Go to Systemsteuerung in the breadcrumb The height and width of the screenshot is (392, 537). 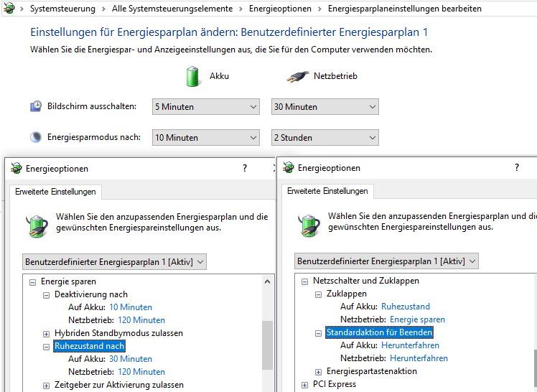(x=62, y=9)
